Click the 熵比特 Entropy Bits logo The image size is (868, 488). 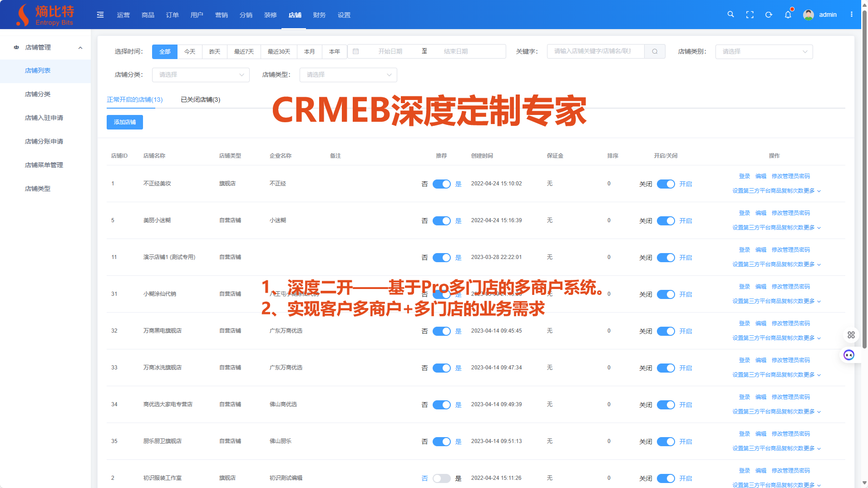tap(44, 15)
